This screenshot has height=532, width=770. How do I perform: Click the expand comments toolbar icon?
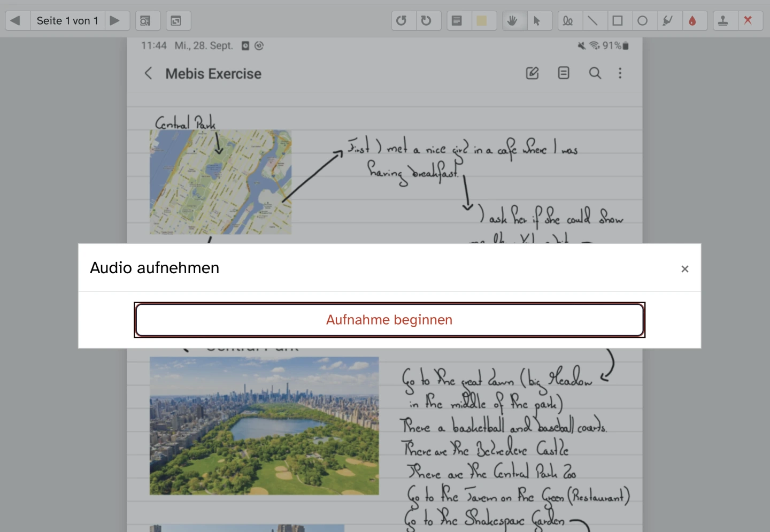[176, 21]
